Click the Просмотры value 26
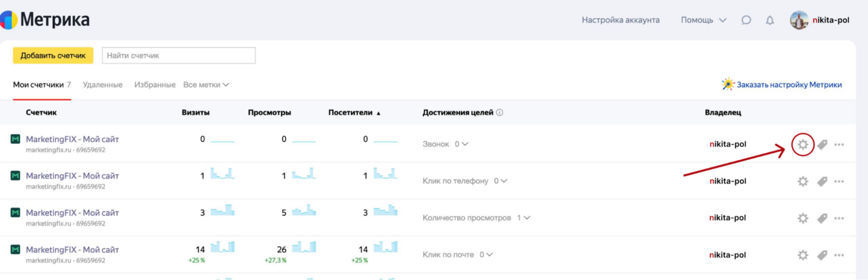 [282, 250]
